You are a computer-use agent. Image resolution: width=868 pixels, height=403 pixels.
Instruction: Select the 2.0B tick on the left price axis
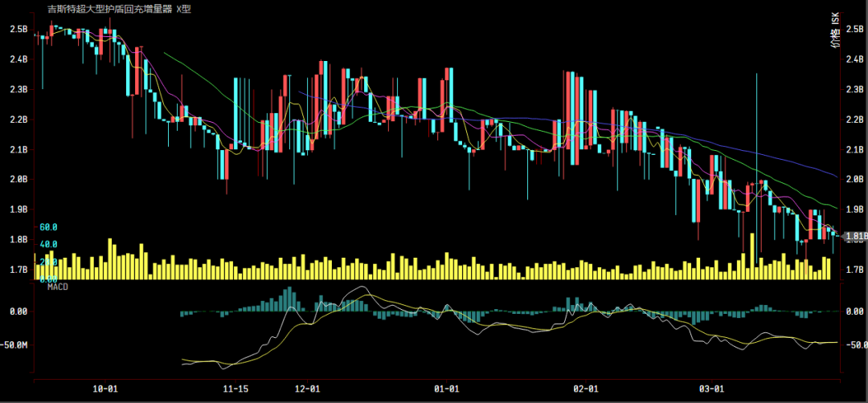pos(18,180)
